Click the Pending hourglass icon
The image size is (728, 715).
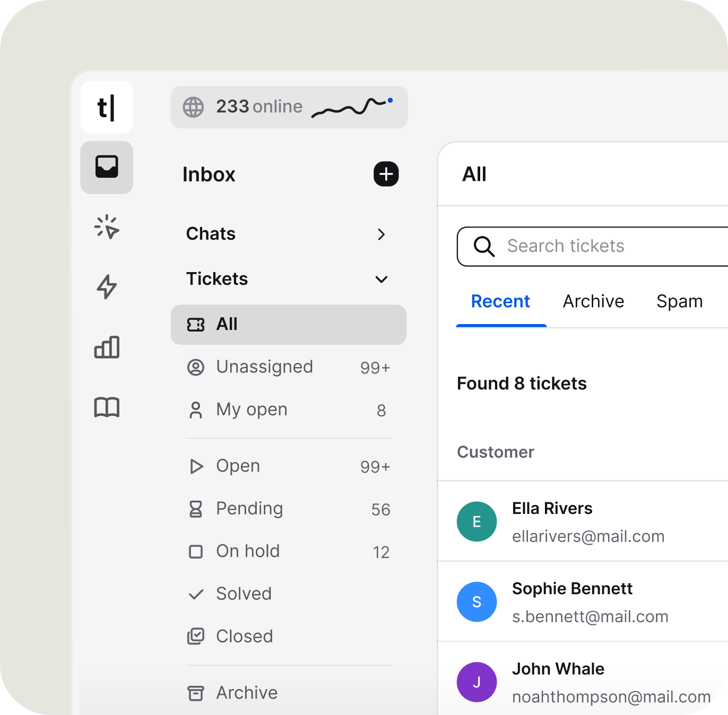coord(196,509)
